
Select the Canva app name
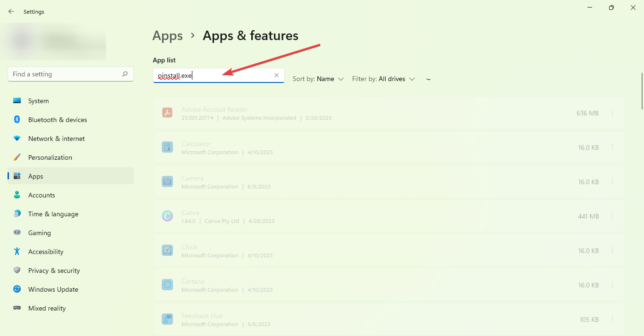(190, 213)
